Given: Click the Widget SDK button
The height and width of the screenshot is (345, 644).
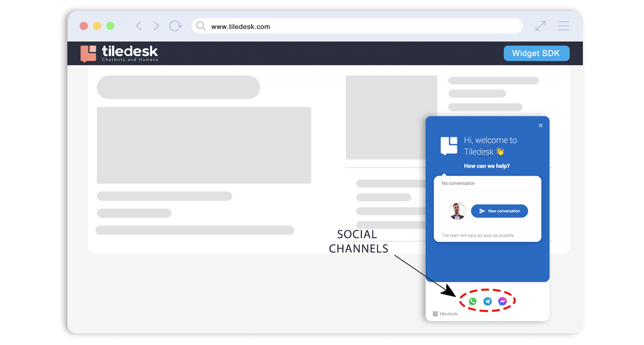Looking at the screenshot, I should click(x=536, y=53).
